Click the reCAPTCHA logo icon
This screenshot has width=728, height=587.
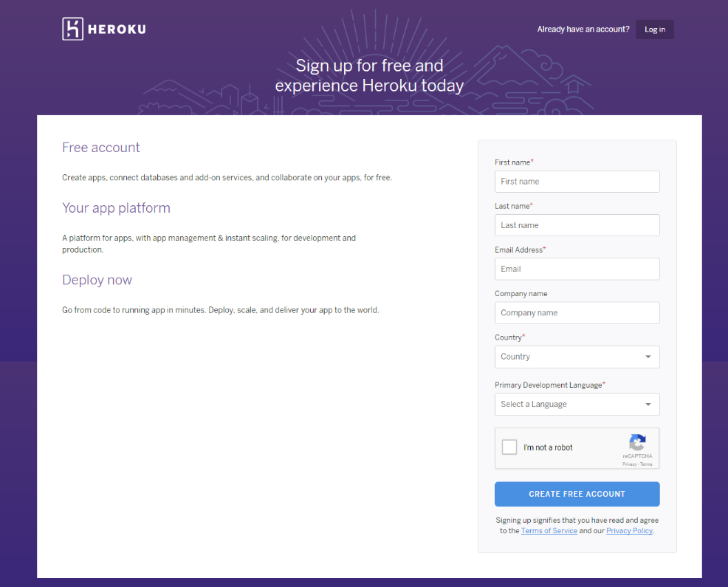coord(637,442)
